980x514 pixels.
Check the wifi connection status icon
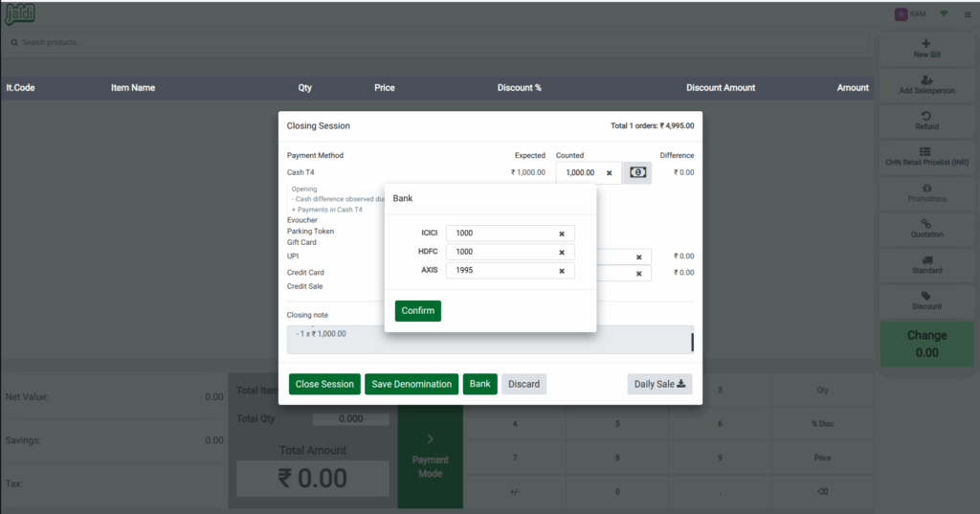944,13
